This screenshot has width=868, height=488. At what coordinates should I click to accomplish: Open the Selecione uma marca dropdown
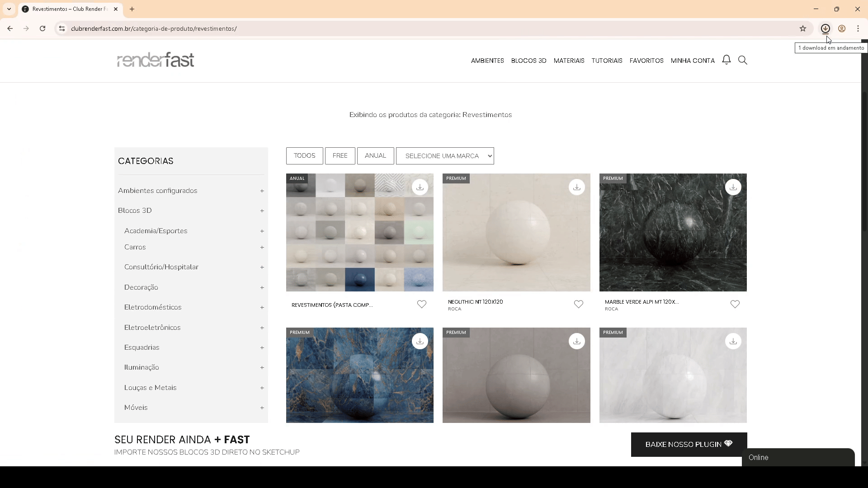tap(445, 156)
